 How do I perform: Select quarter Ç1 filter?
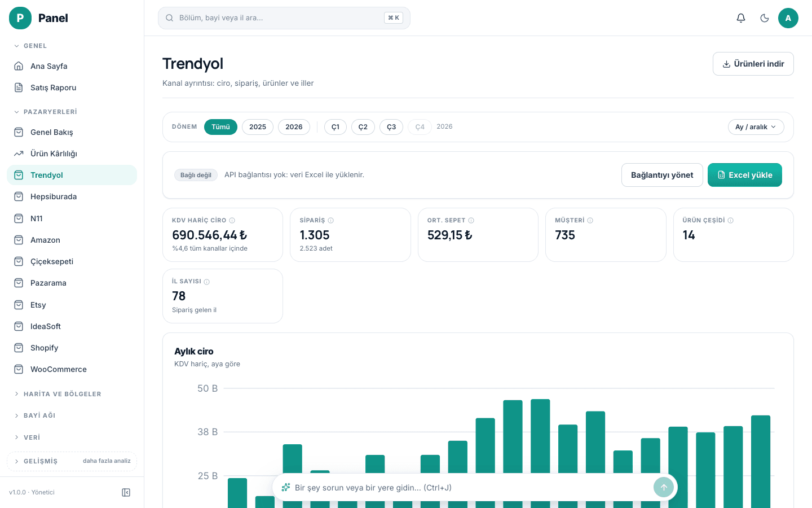(x=336, y=127)
